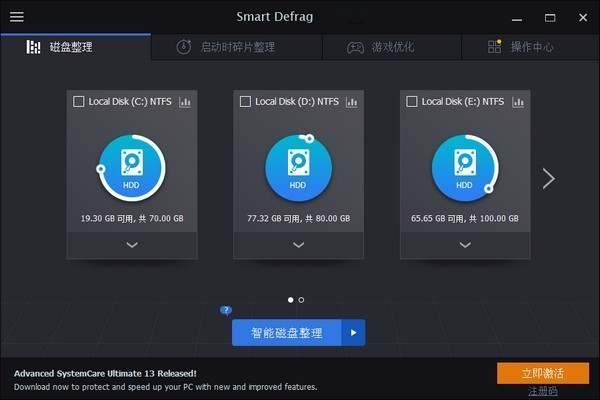
Task: Click the stopwatch icon on boot-time defrag tab
Action: 184,47
